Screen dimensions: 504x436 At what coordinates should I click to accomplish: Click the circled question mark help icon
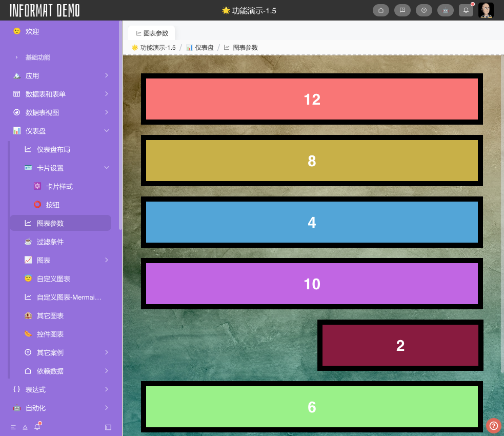[x=424, y=10]
